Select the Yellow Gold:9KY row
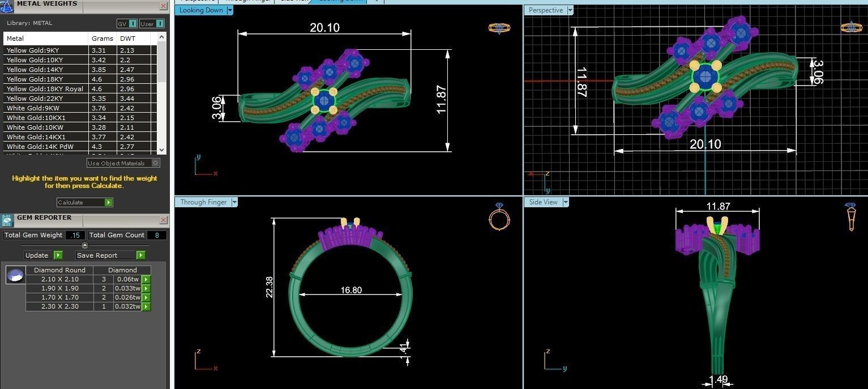The height and width of the screenshot is (389, 868). (80, 50)
